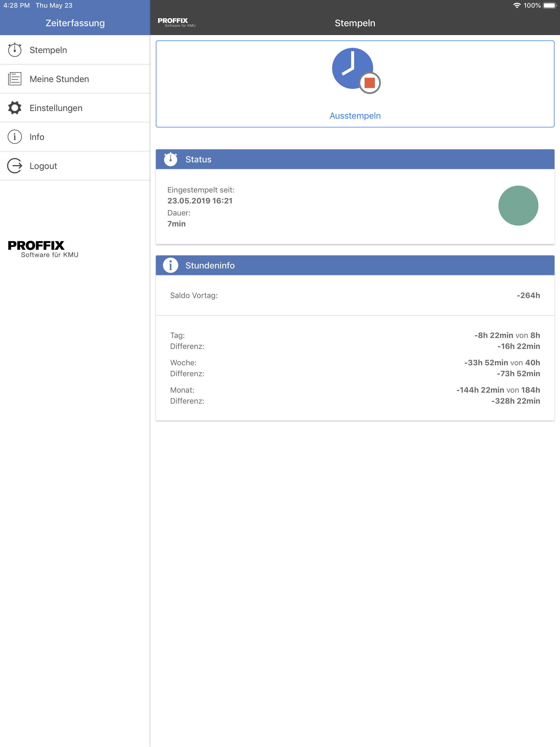Click PROFFIX logo in the top header
This screenshot has height=747, width=560.
pos(176,22)
